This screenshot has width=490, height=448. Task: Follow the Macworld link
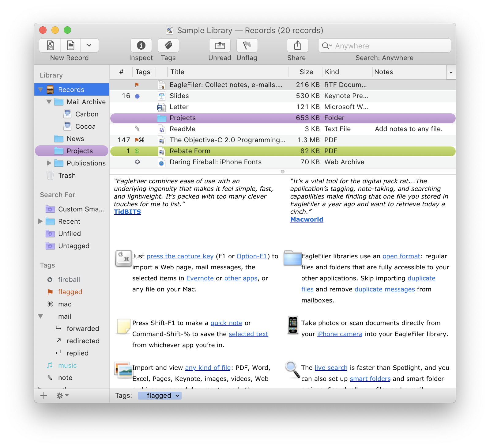tap(307, 219)
